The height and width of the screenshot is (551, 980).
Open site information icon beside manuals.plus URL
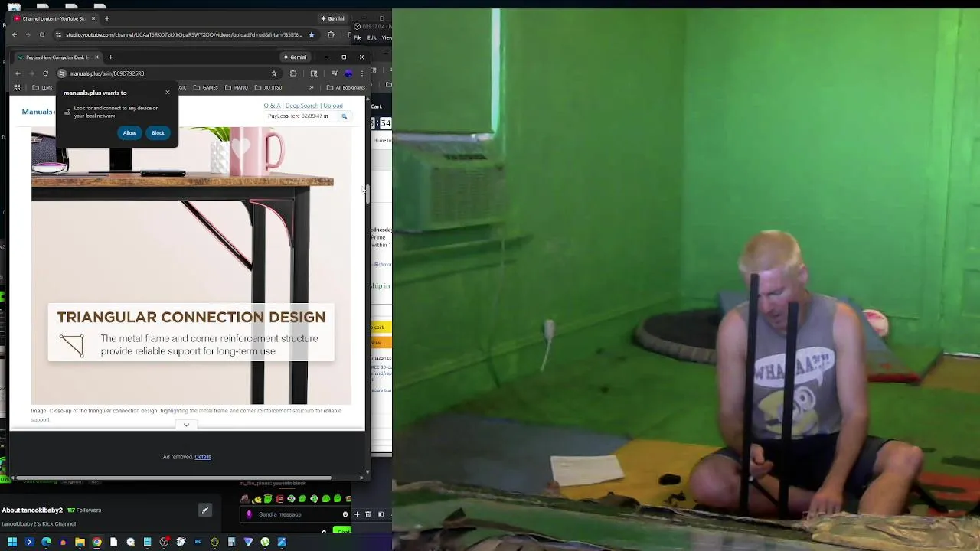coord(62,73)
